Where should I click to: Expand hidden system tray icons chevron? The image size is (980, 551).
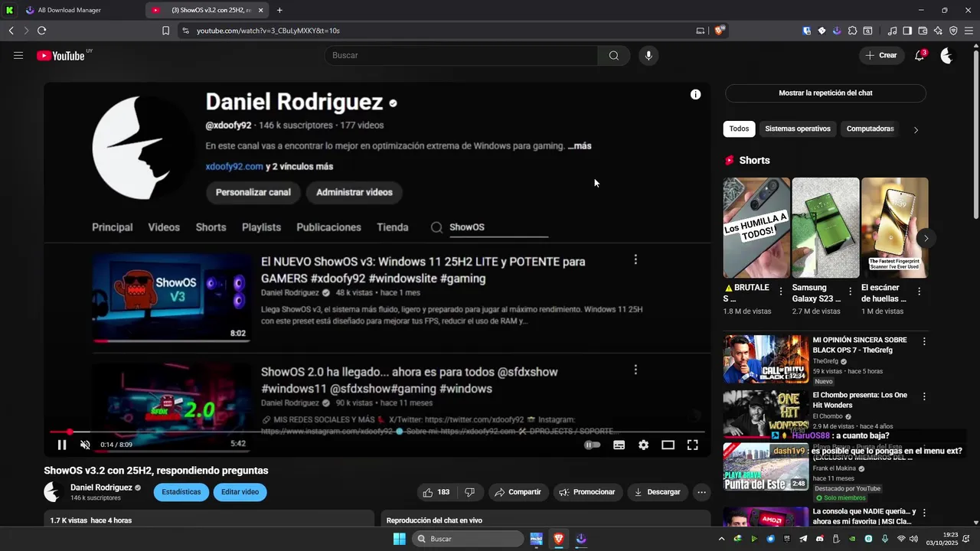tap(721, 539)
